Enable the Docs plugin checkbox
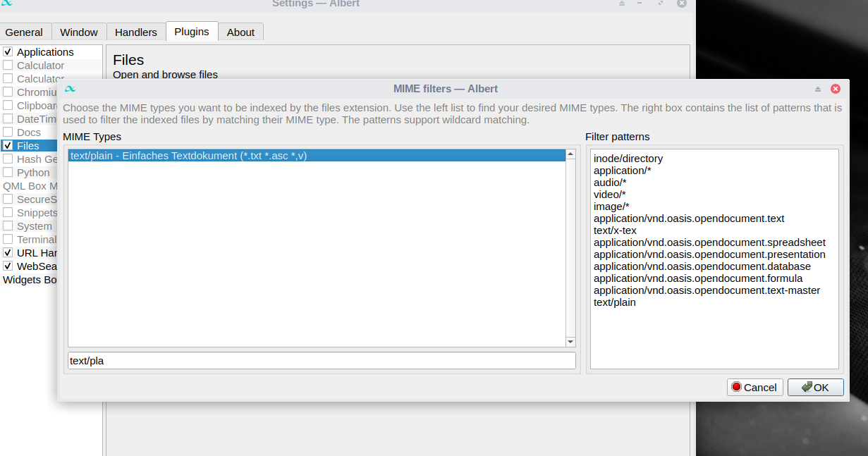 pyautogui.click(x=8, y=133)
